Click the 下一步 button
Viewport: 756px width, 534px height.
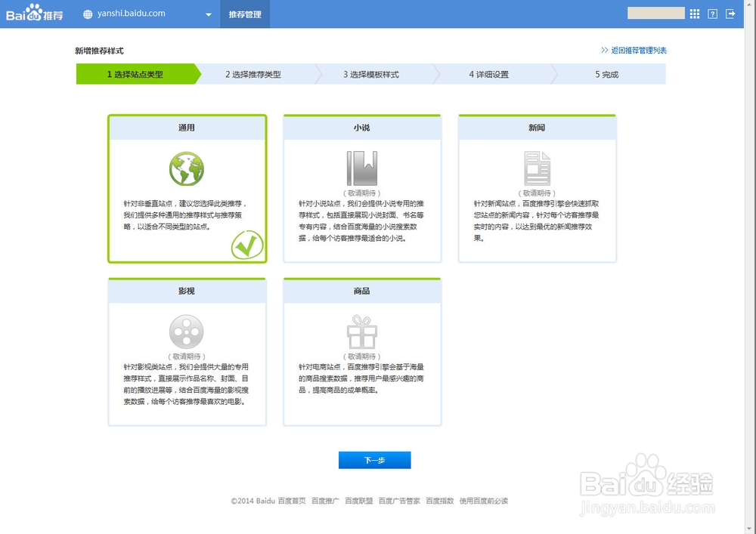[x=374, y=459]
